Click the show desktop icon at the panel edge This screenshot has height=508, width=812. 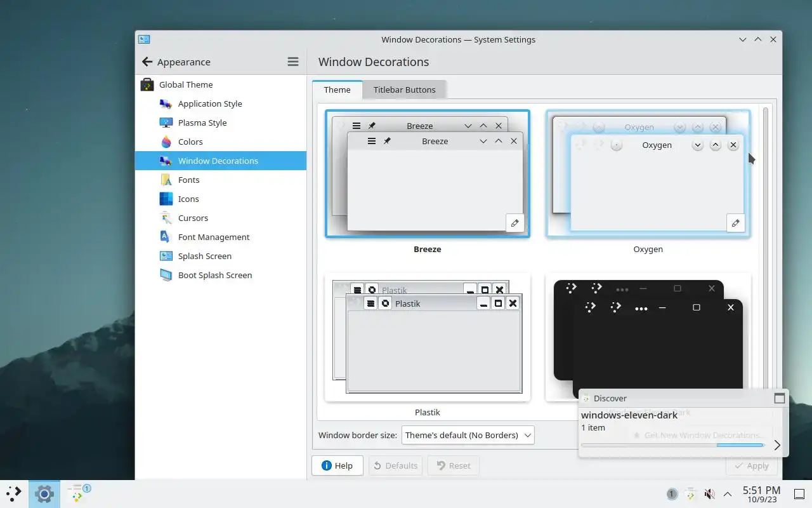(798, 493)
